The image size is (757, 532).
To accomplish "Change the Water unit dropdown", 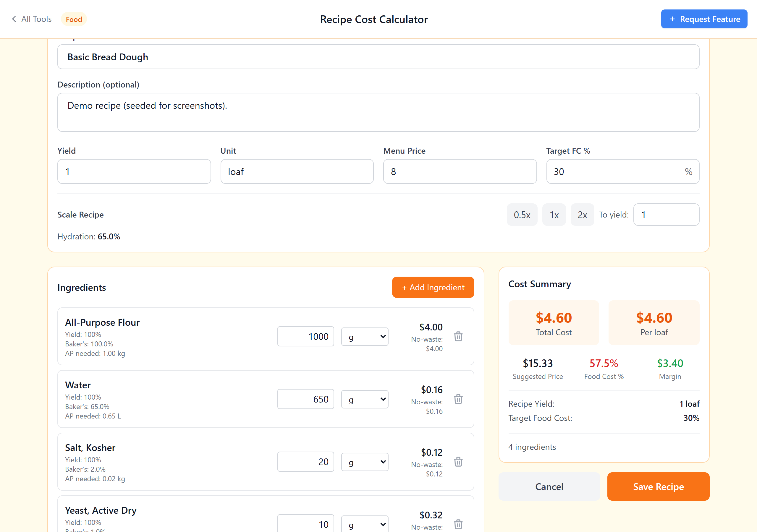I will (x=365, y=399).
